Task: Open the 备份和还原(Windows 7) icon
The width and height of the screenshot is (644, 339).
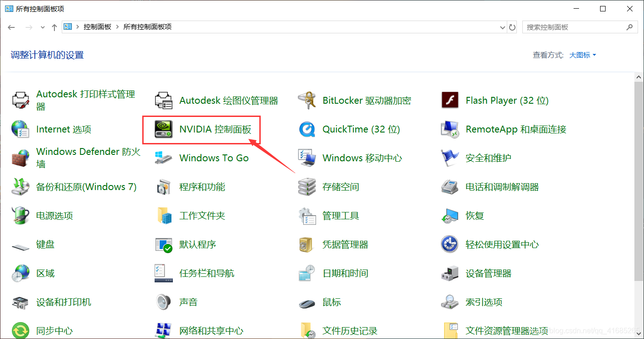Action: pos(21,187)
